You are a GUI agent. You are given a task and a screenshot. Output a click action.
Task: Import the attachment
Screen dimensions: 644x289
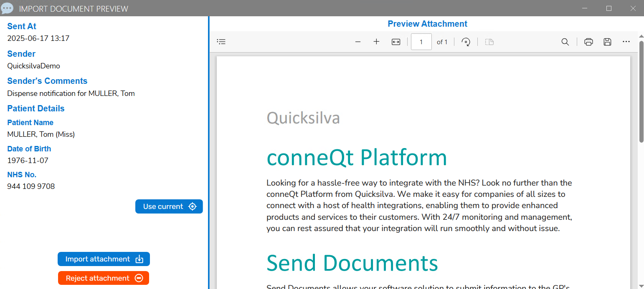point(104,259)
